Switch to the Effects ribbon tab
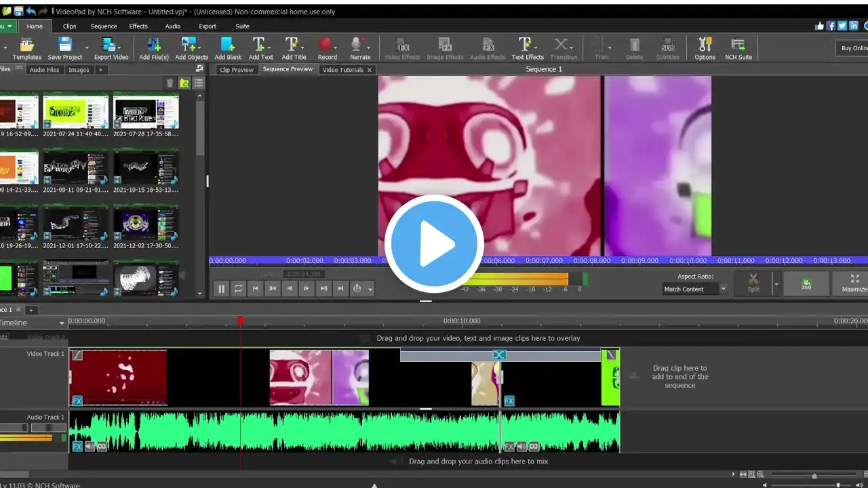 click(x=138, y=26)
